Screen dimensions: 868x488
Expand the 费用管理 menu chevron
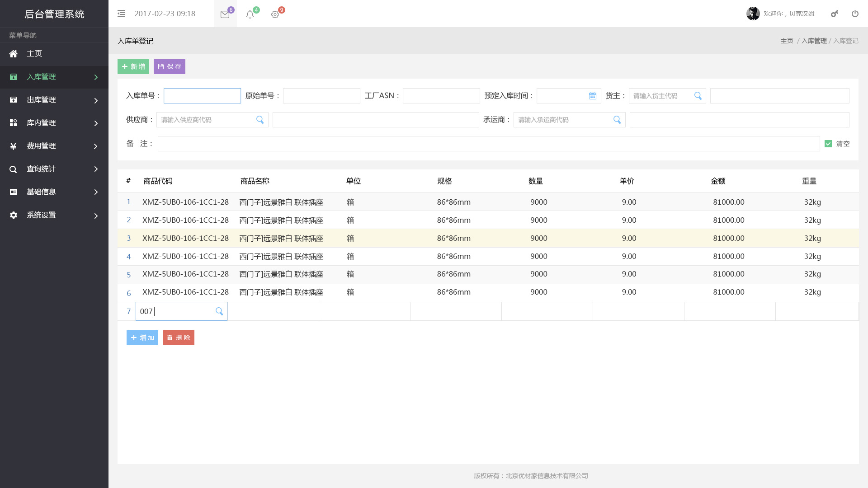[96, 146]
